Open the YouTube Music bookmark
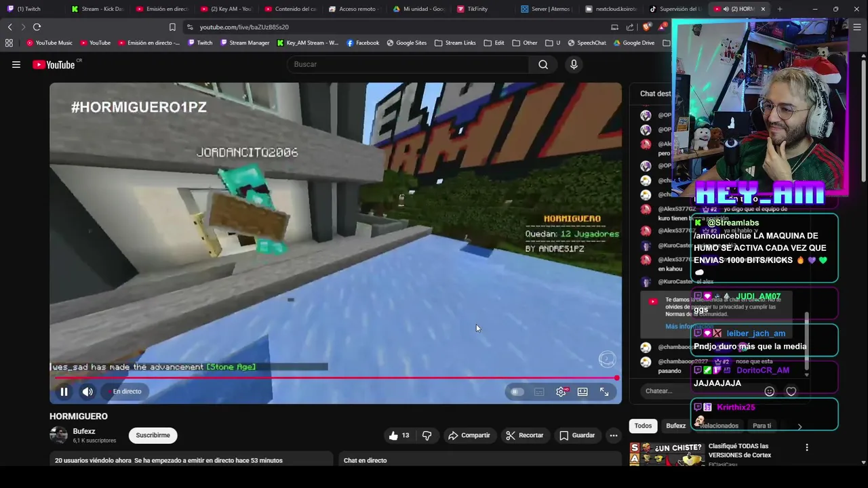The width and height of the screenshot is (868, 488). [x=50, y=43]
